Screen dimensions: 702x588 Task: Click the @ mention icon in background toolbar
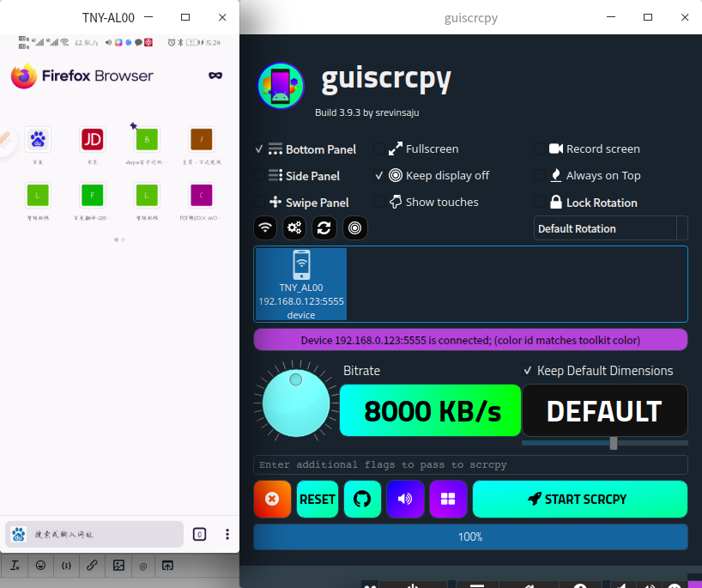(143, 567)
